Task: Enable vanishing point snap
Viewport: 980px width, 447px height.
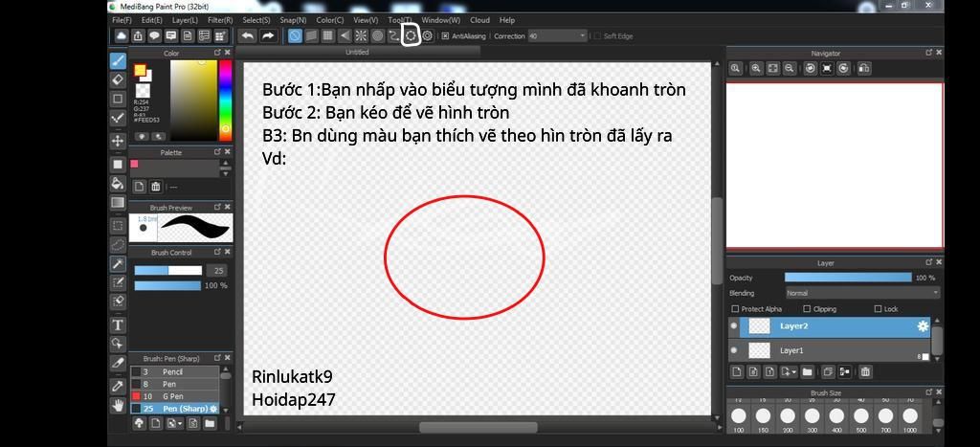Action: pyautogui.click(x=345, y=36)
